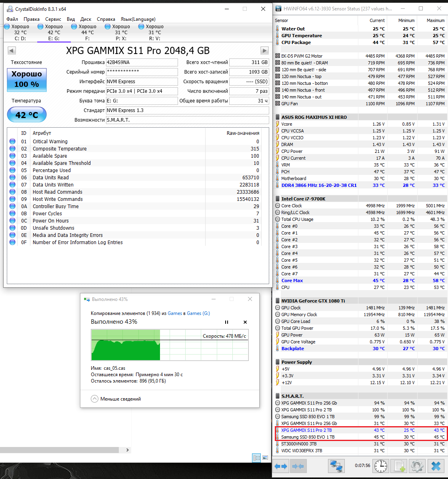Click the copy speed progress graph
Image resolution: width=448 pixels, height=479 pixels.
(170, 345)
